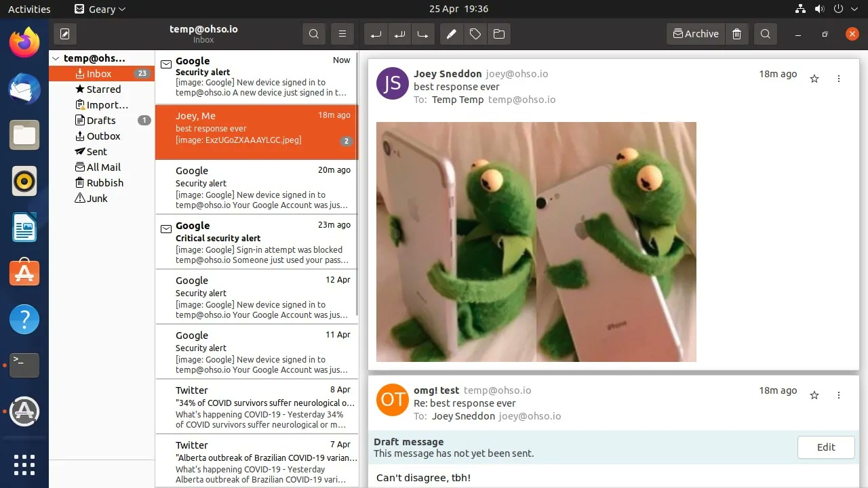Open Help from the dock
Image resolution: width=868 pixels, height=488 pixels.
24,319
